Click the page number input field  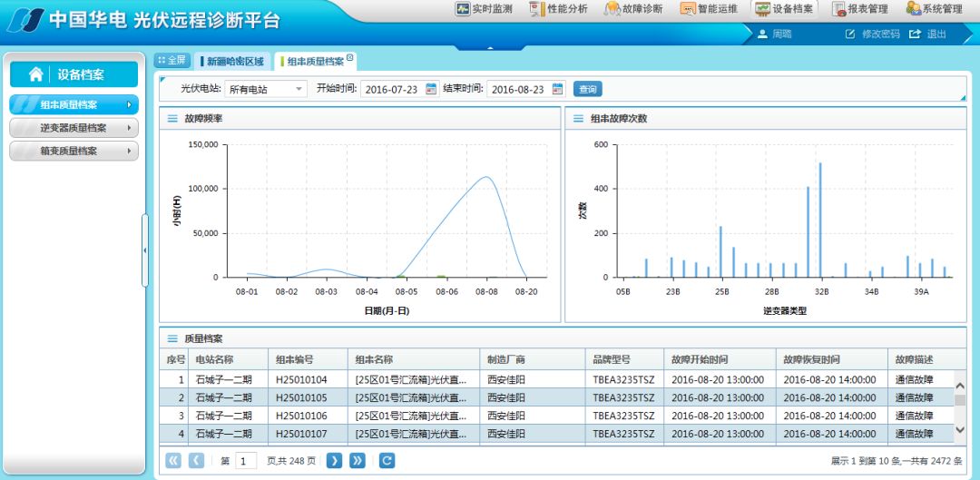tap(246, 462)
